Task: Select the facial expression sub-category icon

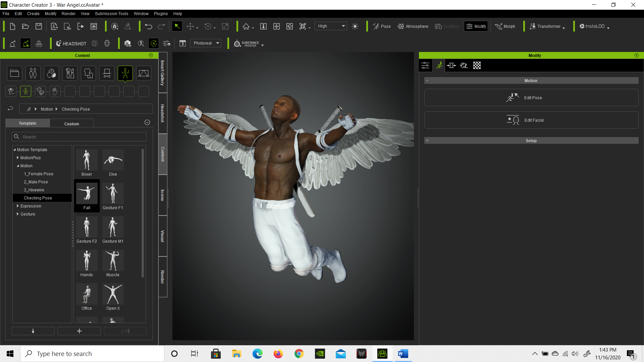Action: 40,91
